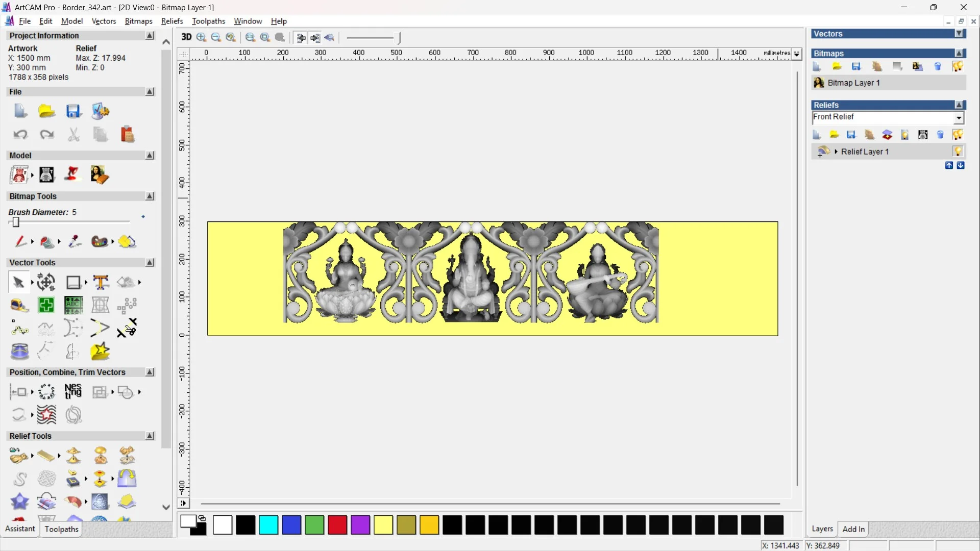Expand the Vectors panel
This screenshot has height=551, width=980.
tap(960, 34)
